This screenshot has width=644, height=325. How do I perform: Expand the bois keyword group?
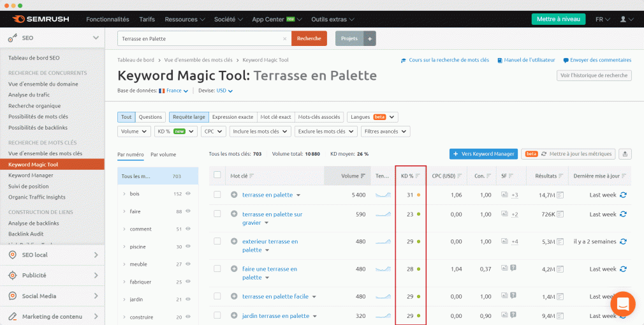point(124,193)
